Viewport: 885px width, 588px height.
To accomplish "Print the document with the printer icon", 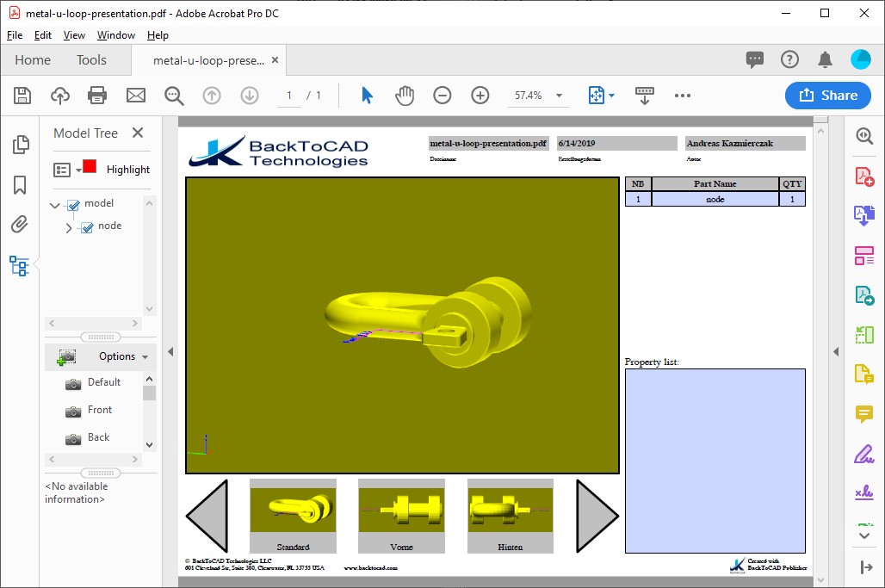I will tap(97, 96).
